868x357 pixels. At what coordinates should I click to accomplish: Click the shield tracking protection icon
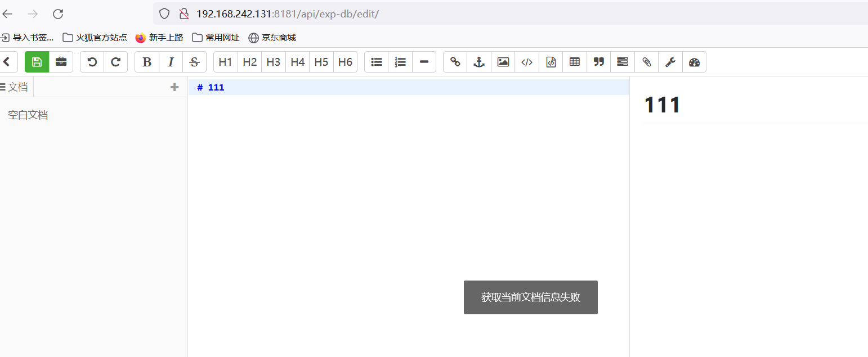pos(164,13)
